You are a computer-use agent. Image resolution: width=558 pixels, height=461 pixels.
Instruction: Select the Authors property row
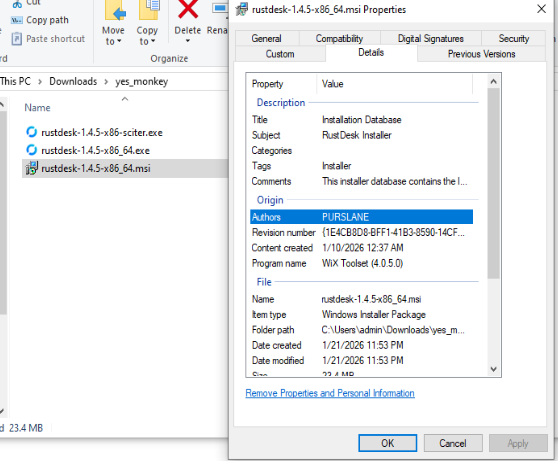[x=362, y=217]
